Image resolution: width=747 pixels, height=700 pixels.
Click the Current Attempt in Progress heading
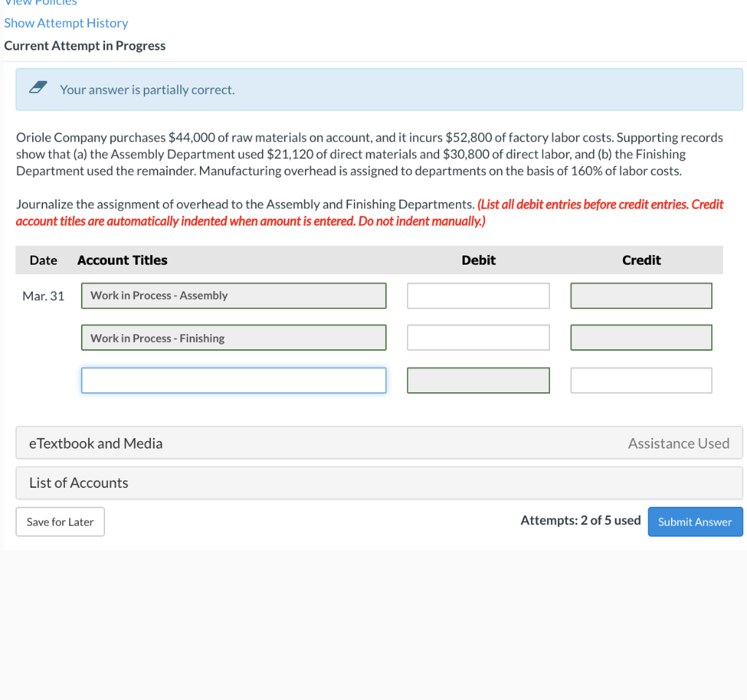tap(85, 45)
